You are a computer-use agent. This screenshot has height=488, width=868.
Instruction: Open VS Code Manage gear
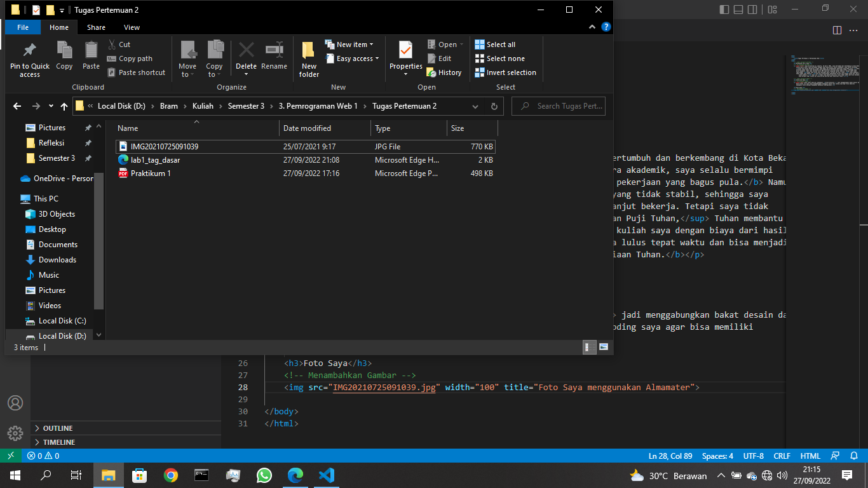[15, 433]
